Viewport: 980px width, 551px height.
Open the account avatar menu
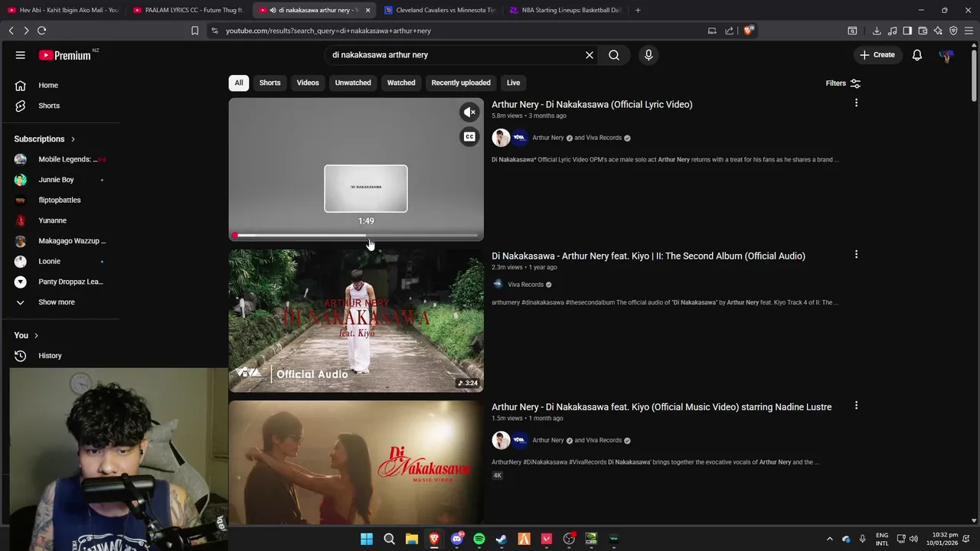click(x=947, y=55)
